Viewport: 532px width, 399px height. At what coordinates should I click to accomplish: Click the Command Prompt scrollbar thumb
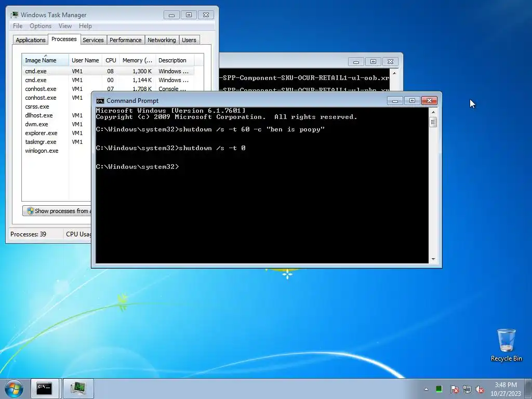click(x=433, y=122)
